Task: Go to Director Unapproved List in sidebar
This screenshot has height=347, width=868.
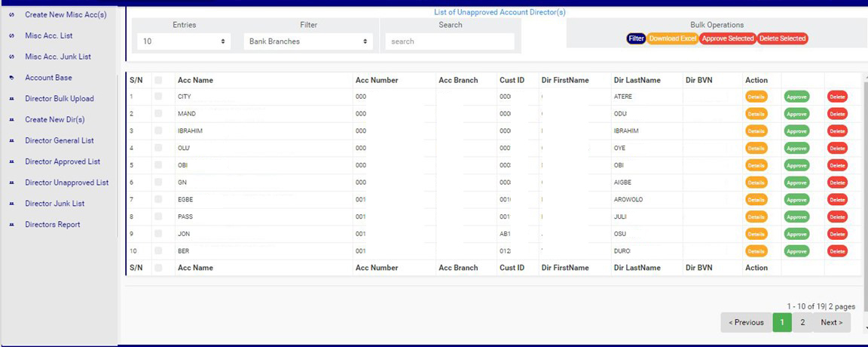Action: coord(66,183)
